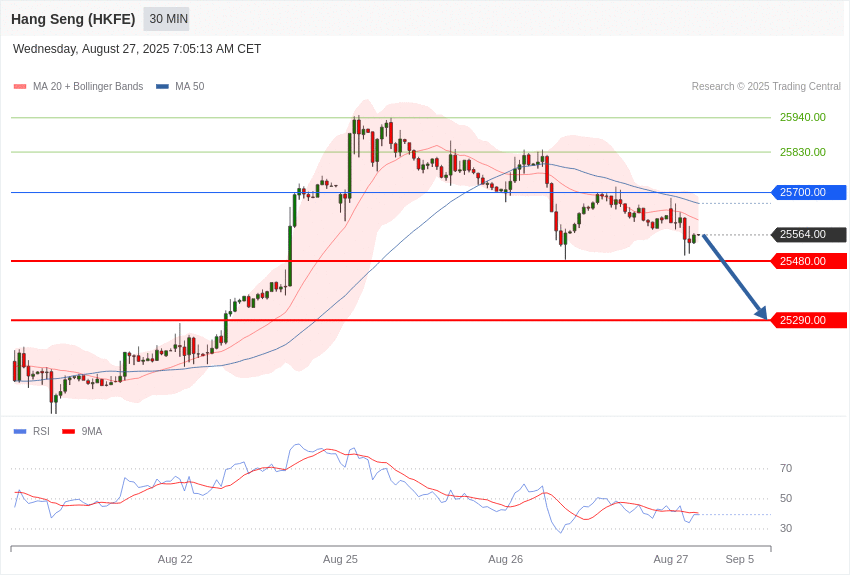The height and width of the screenshot is (576, 850).
Task: Click the Aug 27 axis label
Action: tap(671, 559)
